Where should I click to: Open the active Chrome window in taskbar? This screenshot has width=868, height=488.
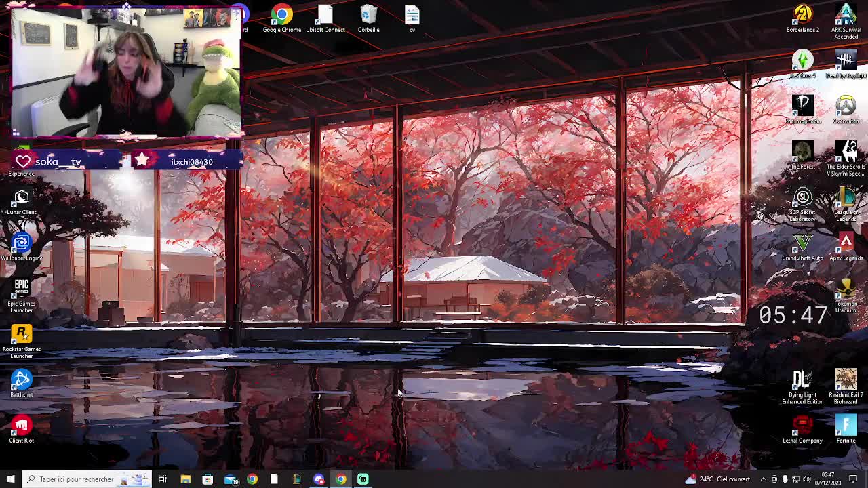(x=340, y=479)
